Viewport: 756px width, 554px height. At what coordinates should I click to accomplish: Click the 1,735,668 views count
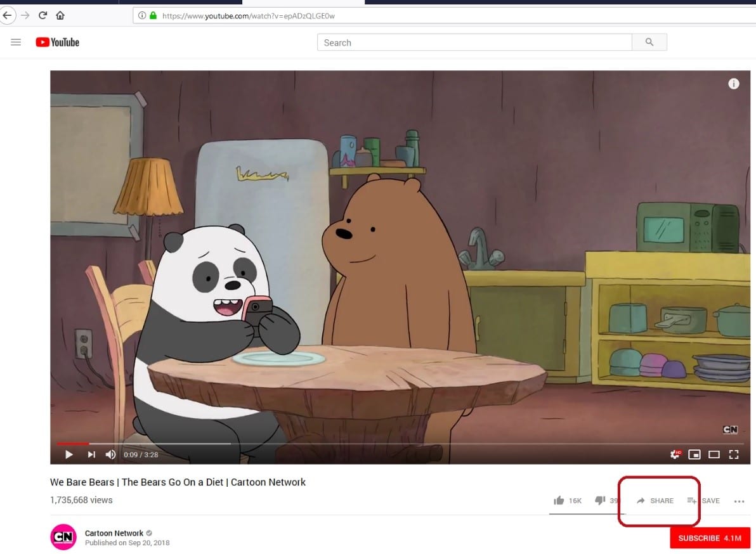pyautogui.click(x=81, y=500)
